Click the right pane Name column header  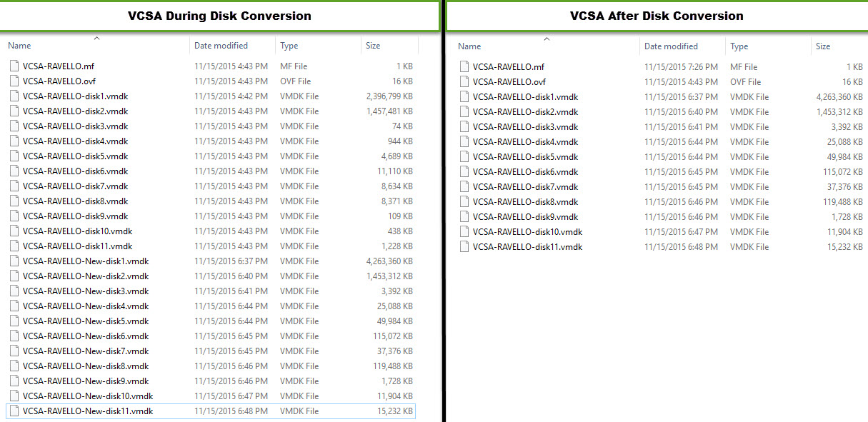(469, 46)
